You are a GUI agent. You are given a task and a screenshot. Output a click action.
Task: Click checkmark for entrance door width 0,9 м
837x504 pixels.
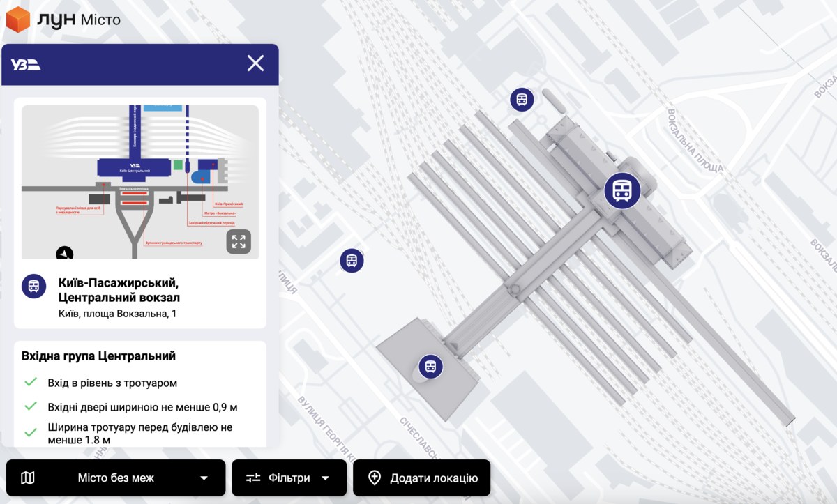point(31,406)
